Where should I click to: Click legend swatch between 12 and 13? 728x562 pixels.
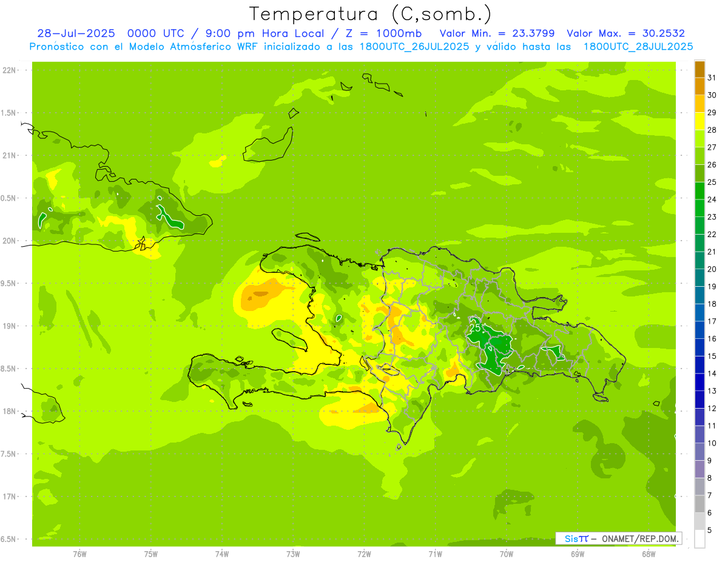coord(699,399)
